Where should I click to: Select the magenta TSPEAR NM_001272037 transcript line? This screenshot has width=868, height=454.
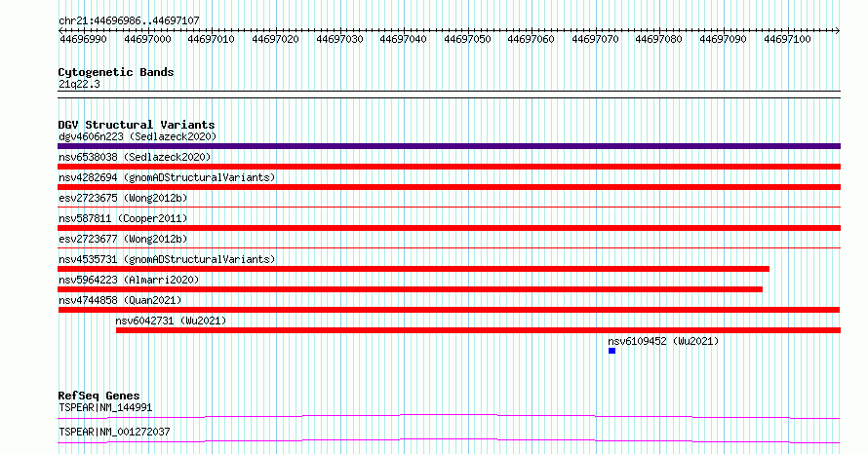click(x=449, y=440)
